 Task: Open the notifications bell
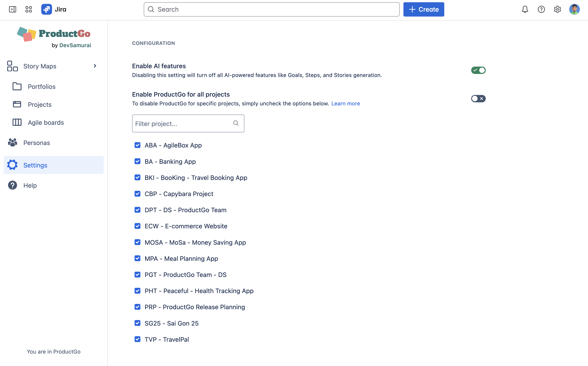pyautogui.click(x=525, y=9)
